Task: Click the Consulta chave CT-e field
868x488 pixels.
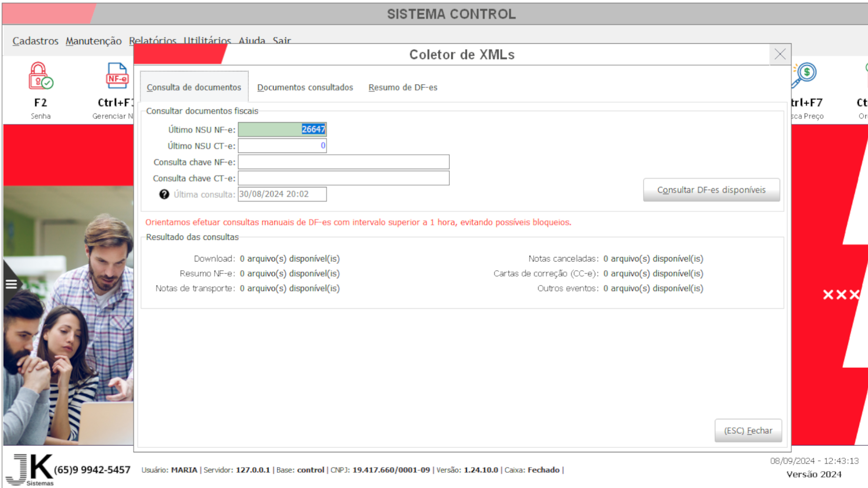Action: pyautogui.click(x=343, y=178)
